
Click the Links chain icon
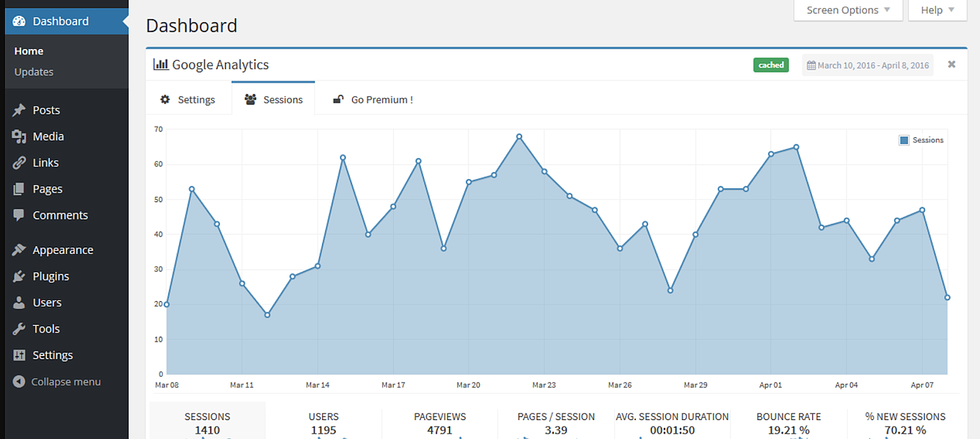pos(19,163)
